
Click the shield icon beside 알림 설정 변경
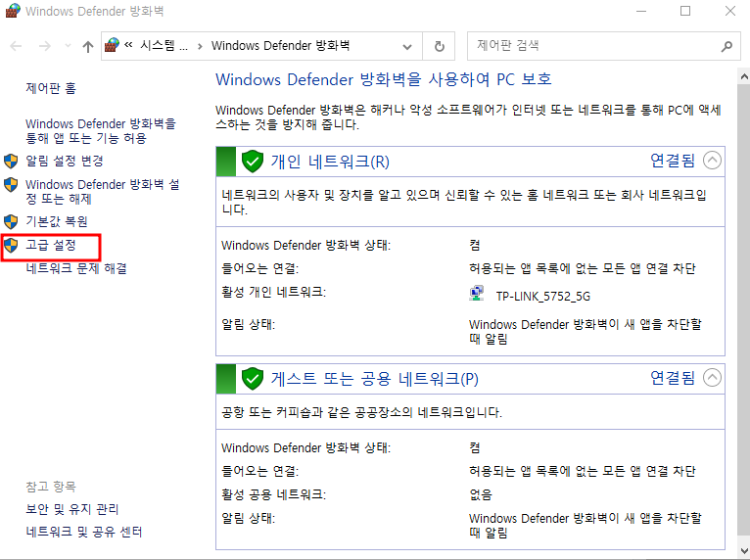tap(11, 162)
